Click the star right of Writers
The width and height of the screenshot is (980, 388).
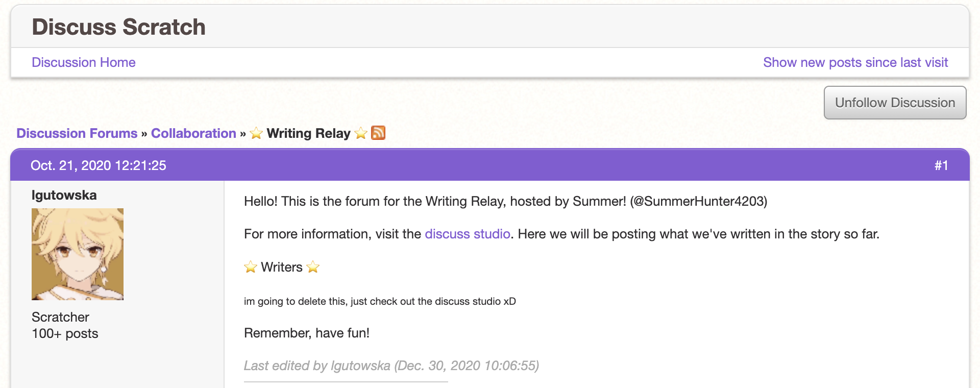click(313, 267)
